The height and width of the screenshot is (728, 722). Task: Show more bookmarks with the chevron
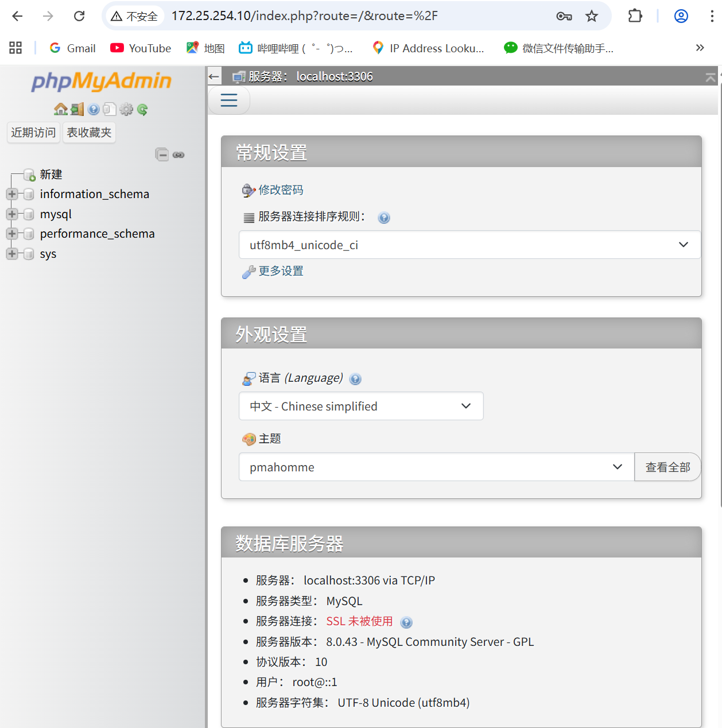pyautogui.click(x=700, y=48)
